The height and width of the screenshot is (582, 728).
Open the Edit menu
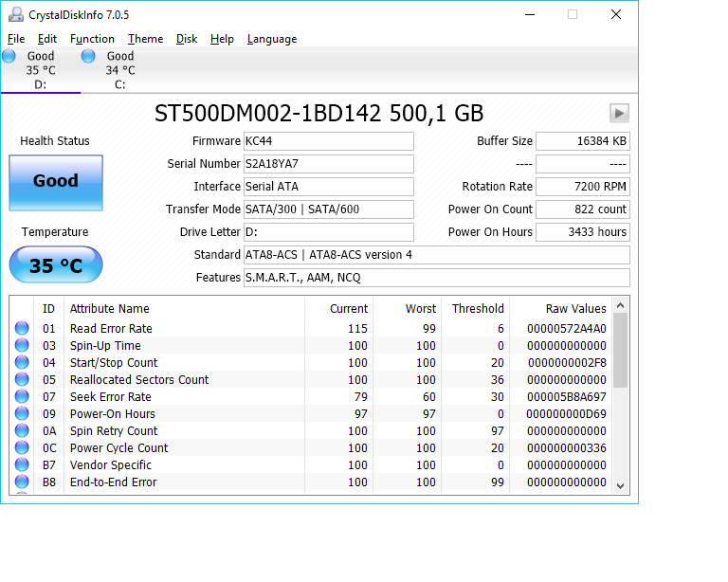pos(46,39)
